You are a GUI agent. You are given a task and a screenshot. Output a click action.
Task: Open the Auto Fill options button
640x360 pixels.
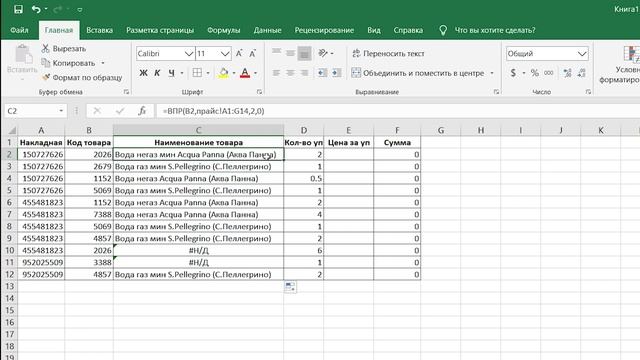(x=290, y=287)
